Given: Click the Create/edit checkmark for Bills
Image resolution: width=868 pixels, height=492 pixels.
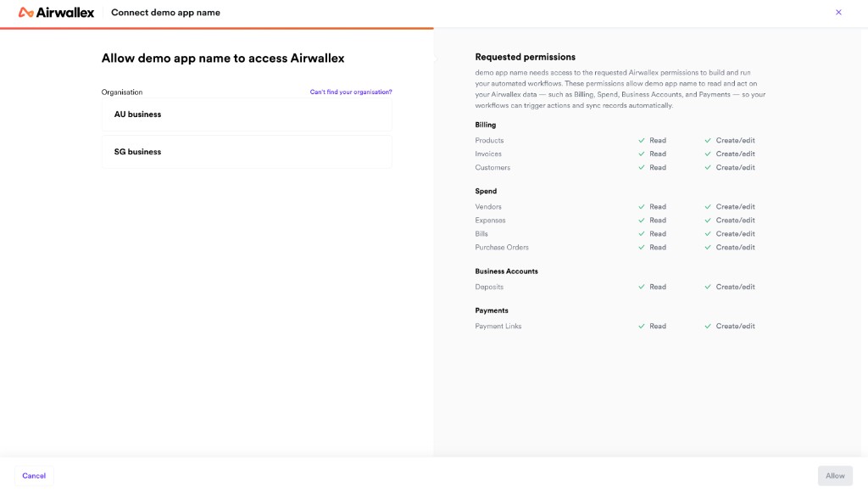Looking at the screenshot, I should (x=708, y=234).
